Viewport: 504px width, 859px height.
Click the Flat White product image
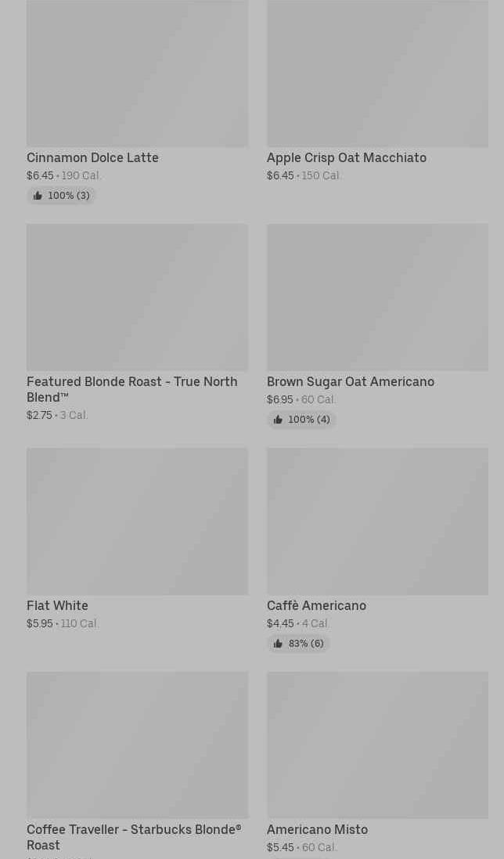pyautogui.click(x=137, y=522)
